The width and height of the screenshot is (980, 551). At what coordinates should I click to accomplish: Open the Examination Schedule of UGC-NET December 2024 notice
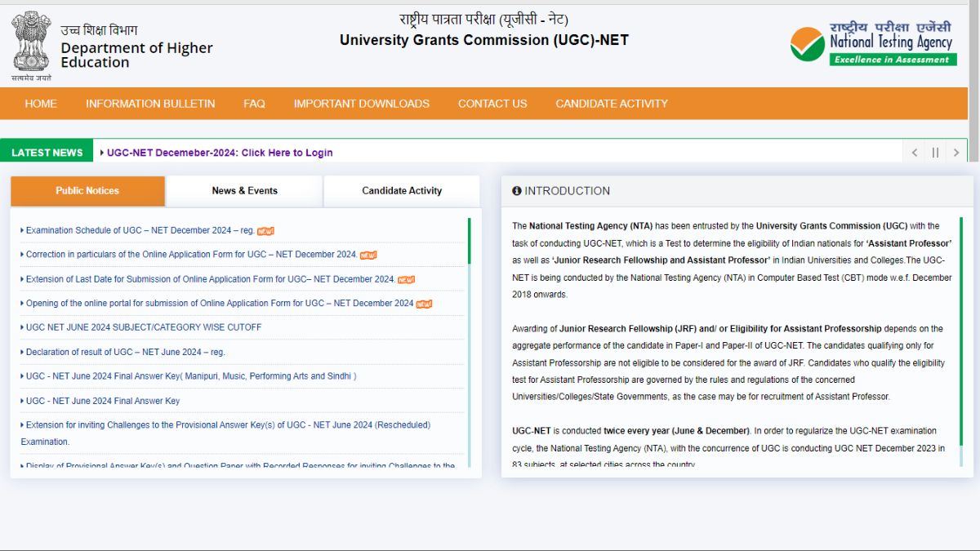[139, 230]
